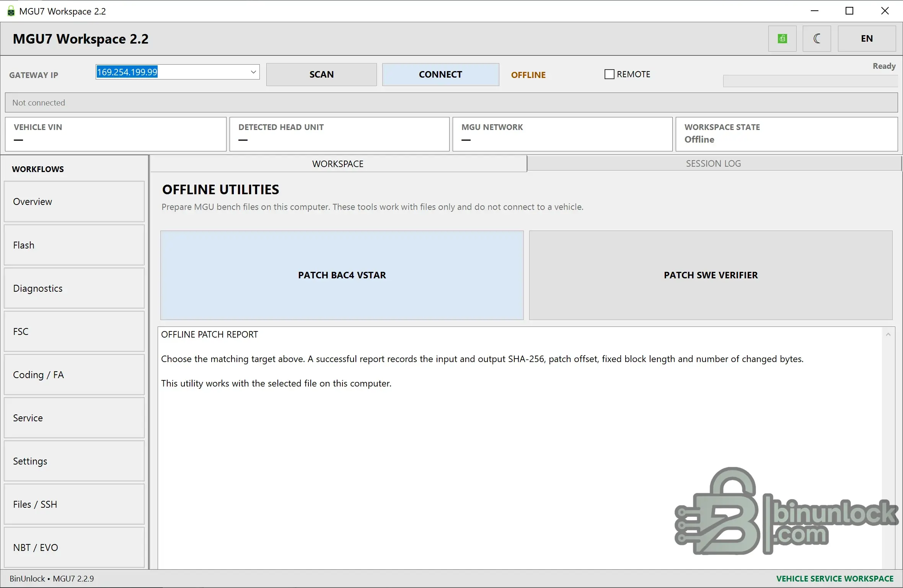Launch PATCH BAC4 VSTAR utility
This screenshot has height=588, width=903.
[x=342, y=275]
